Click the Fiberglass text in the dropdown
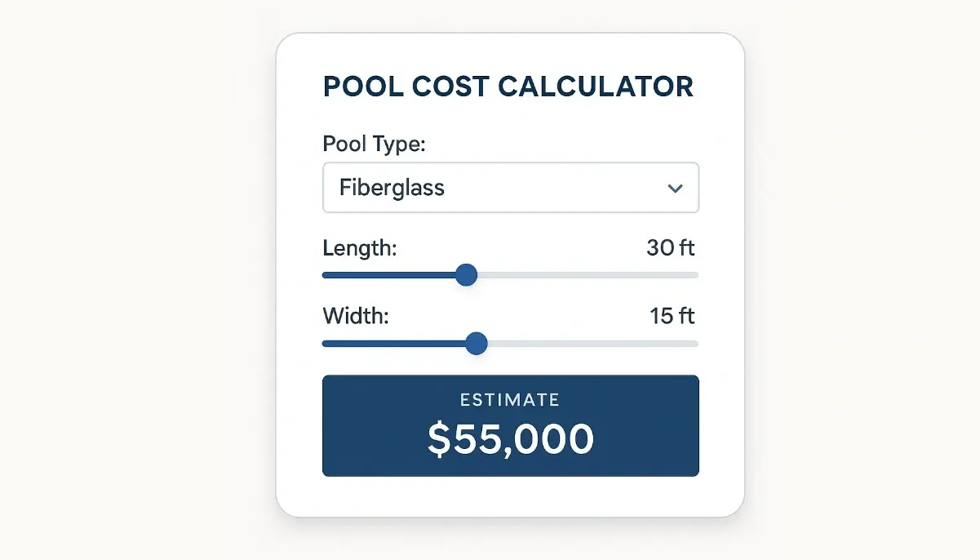Screen dimensions: 980x560 [392, 188]
